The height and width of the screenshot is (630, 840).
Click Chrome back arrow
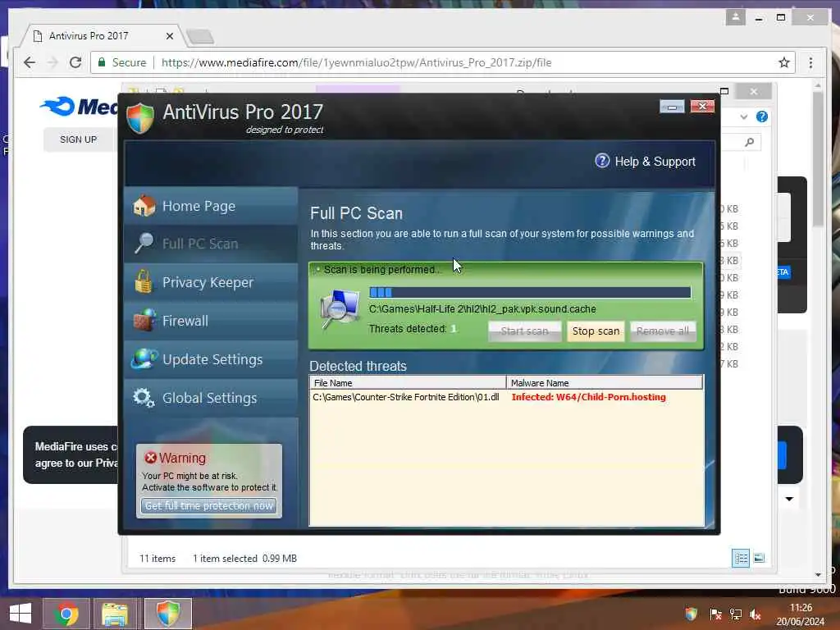click(x=30, y=62)
